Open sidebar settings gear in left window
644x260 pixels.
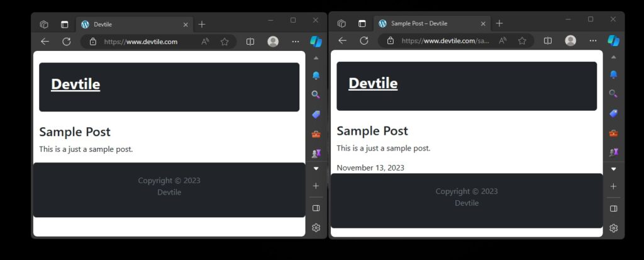pyautogui.click(x=316, y=227)
